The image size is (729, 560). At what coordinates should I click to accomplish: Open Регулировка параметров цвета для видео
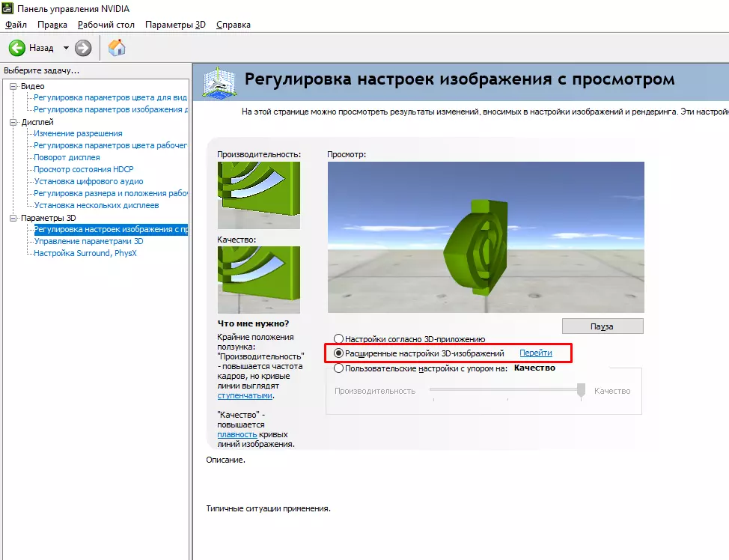110,97
